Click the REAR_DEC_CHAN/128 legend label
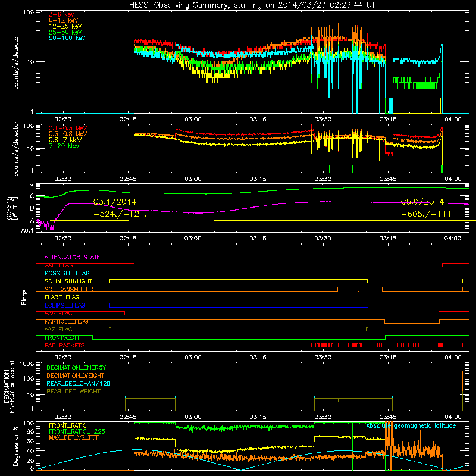 [x=79, y=383]
